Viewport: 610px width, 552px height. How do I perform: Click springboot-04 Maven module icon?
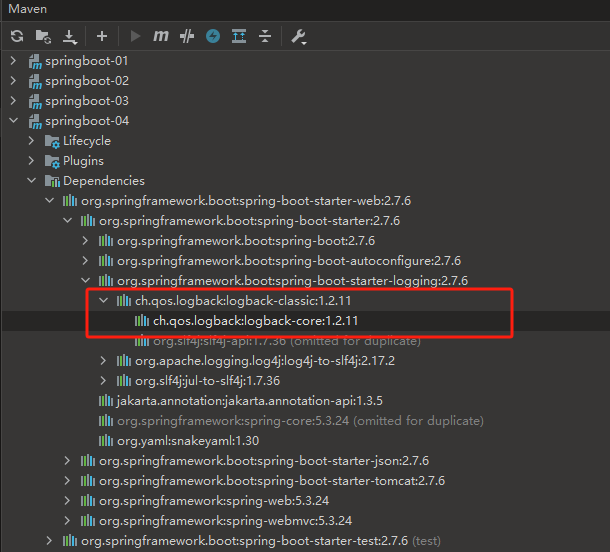(x=35, y=122)
